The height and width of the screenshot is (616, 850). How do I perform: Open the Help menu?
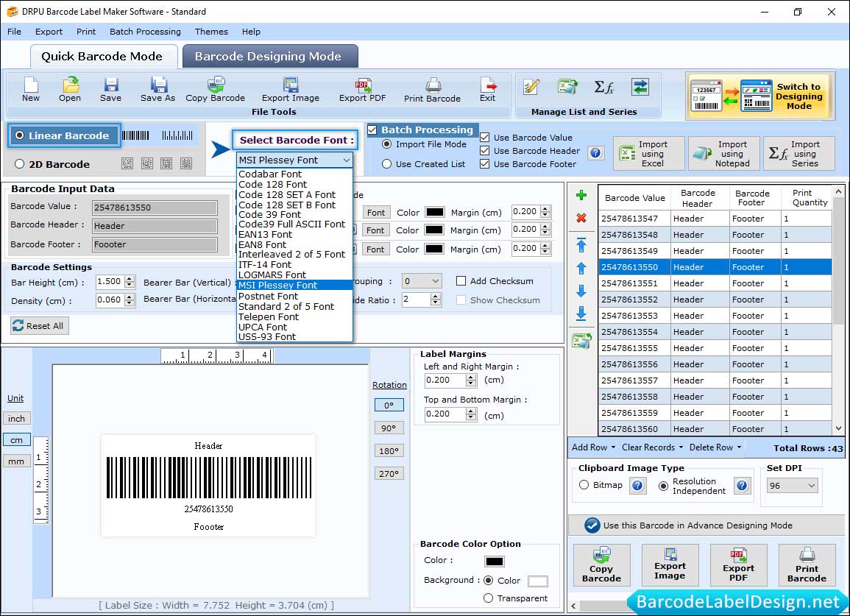click(251, 32)
